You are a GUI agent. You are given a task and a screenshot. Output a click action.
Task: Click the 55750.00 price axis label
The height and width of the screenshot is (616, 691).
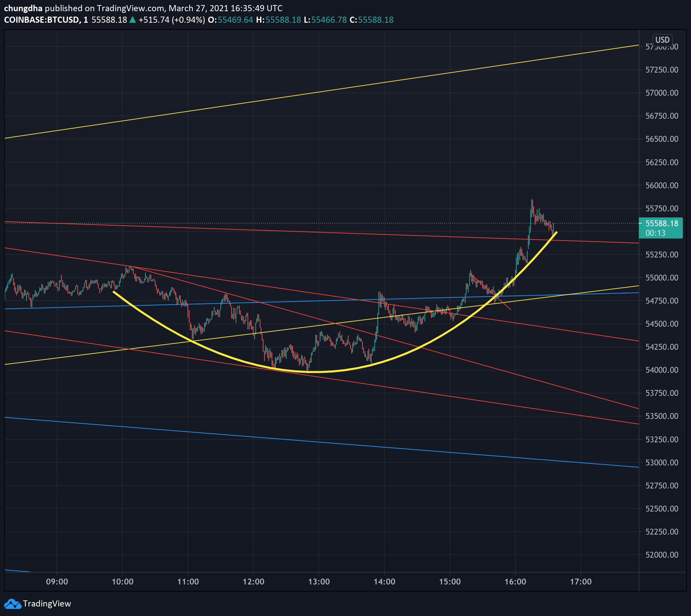[x=662, y=209]
